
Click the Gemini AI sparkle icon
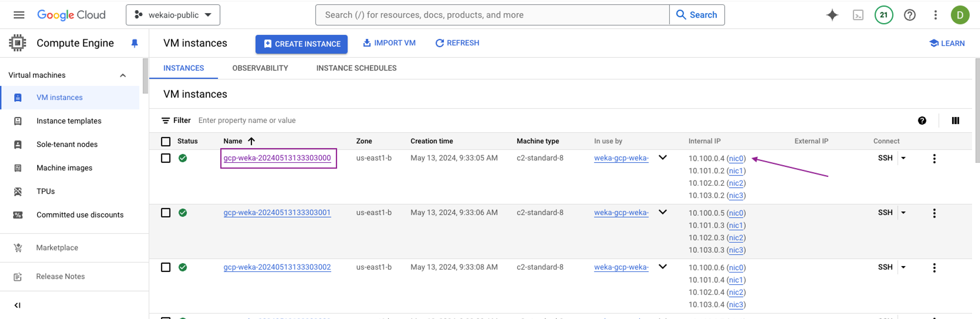pyautogui.click(x=832, y=15)
